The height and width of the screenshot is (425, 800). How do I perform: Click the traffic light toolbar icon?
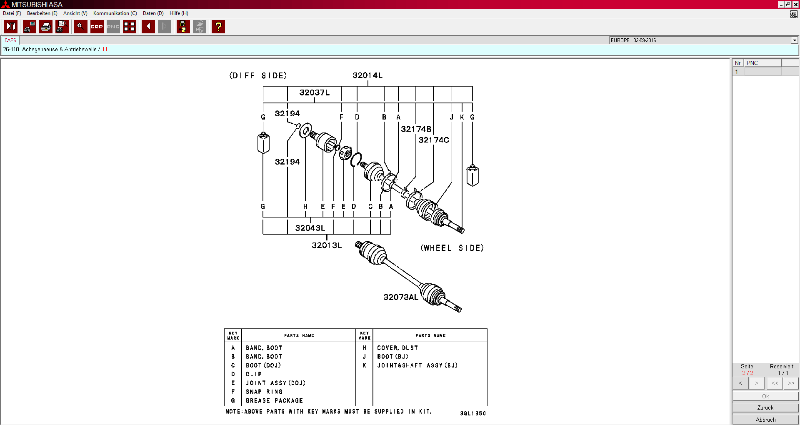click(x=183, y=26)
